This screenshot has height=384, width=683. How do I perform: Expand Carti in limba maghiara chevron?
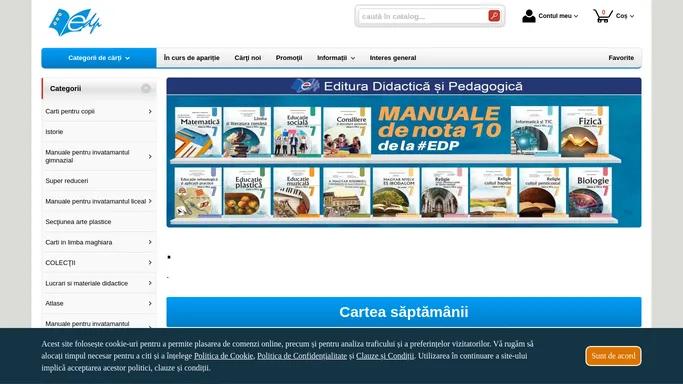pos(150,242)
